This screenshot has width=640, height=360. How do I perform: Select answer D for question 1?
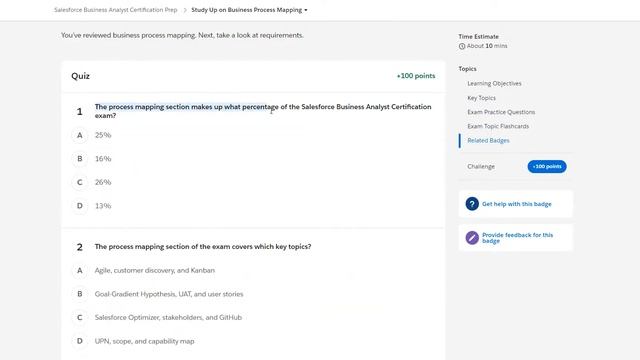pos(80,206)
